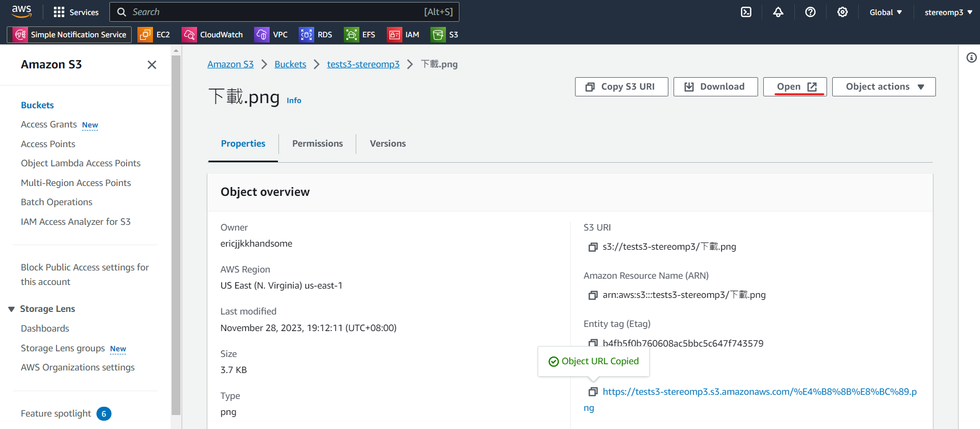Open the notifications bell icon
This screenshot has height=429, width=980.
point(778,12)
